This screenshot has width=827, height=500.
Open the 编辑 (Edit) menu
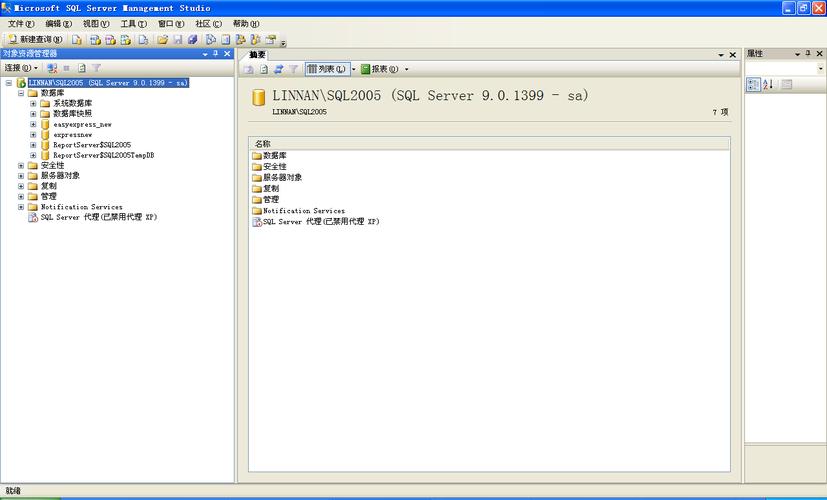(x=59, y=24)
